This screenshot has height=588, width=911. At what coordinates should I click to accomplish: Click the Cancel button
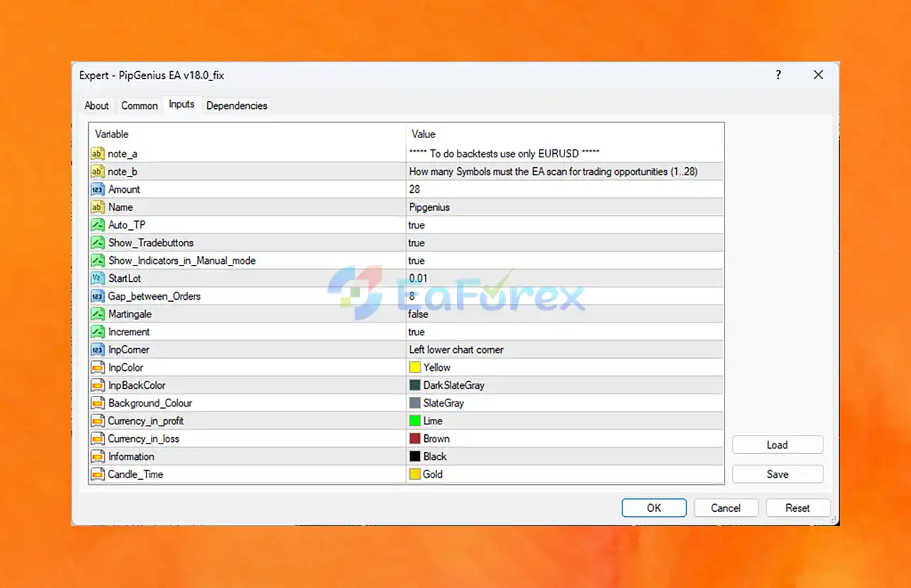coord(726,508)
